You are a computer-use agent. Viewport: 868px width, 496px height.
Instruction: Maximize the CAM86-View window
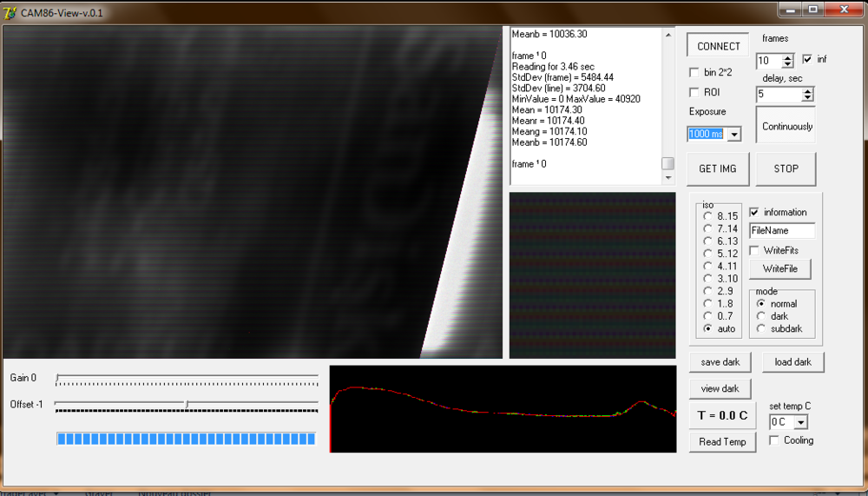tap(814, 10)
